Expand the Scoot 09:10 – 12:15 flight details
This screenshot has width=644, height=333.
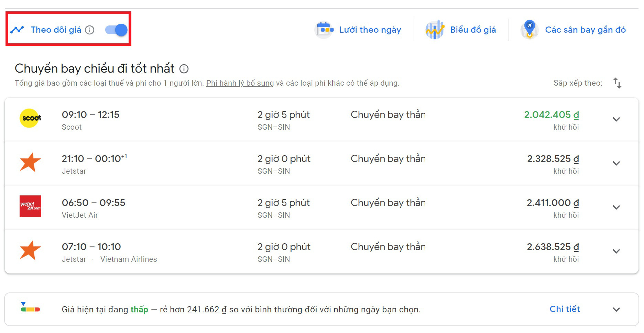tap(616, 119)
